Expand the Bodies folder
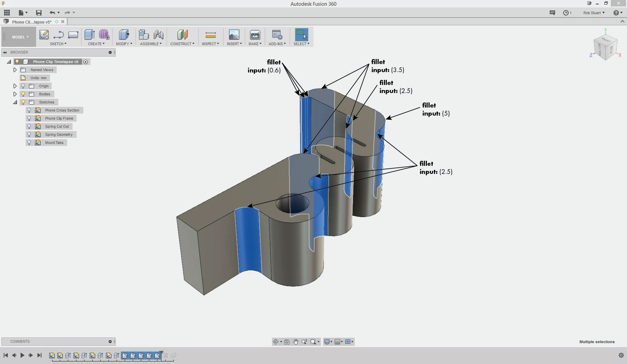Screen dimensions: 627x364 15,94
